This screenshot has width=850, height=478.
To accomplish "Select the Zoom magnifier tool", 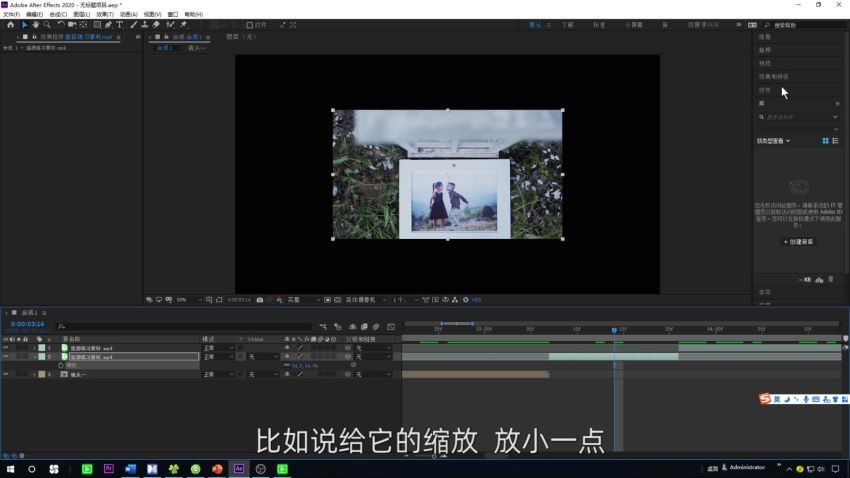I will click(x=47, y=25).
